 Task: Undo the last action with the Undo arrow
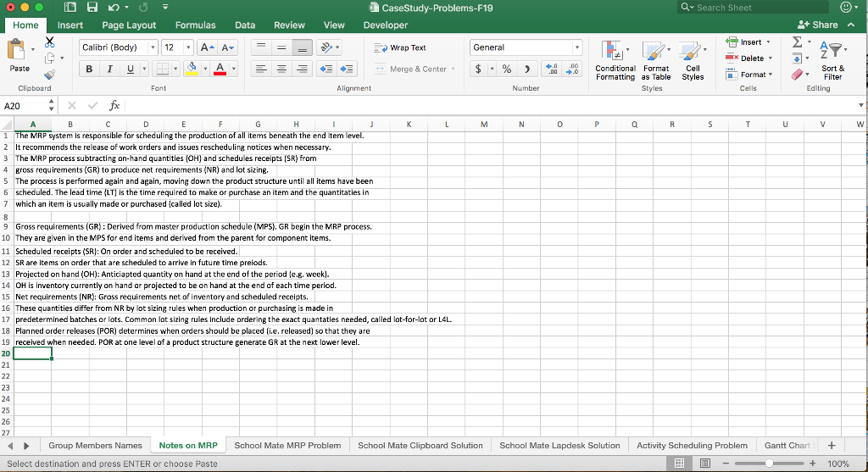[x=114, y=7]
